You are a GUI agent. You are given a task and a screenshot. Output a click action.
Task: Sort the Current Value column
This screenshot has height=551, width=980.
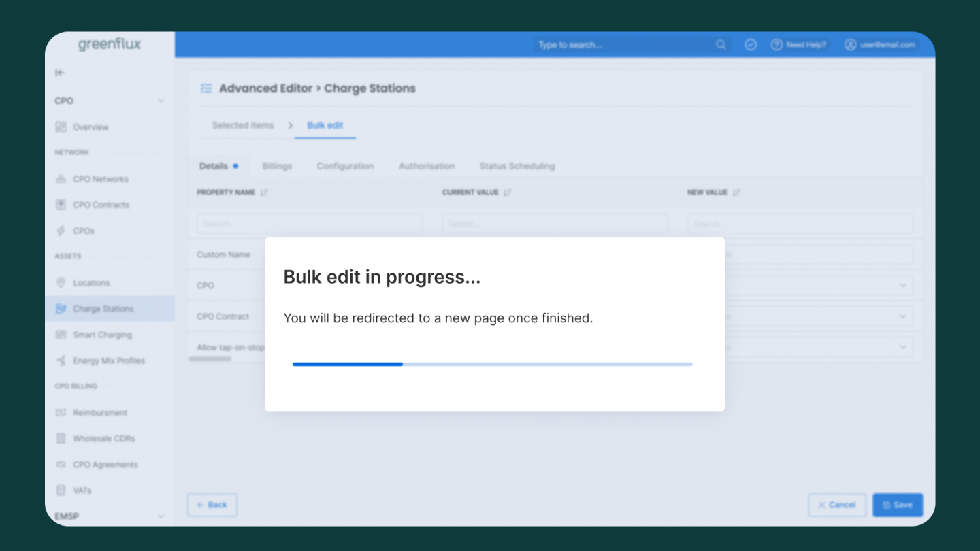[x=507, y=193]
